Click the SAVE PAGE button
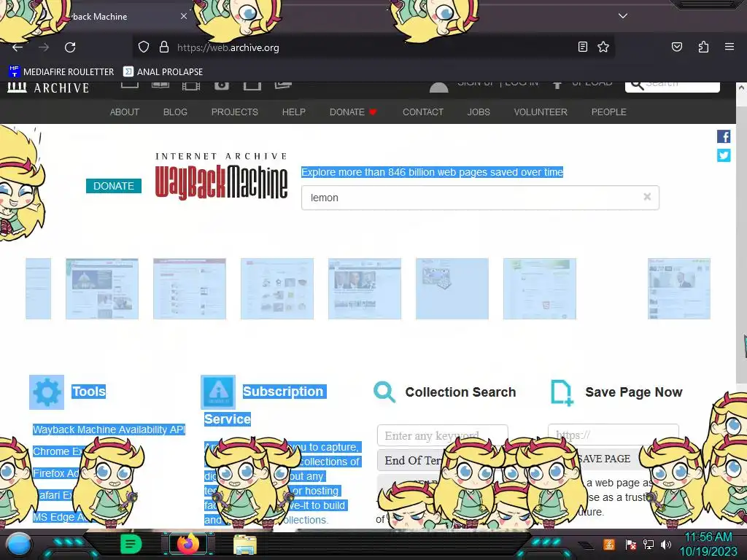The width and height of the screenshot is (747, 560). (x=604, y=459)
